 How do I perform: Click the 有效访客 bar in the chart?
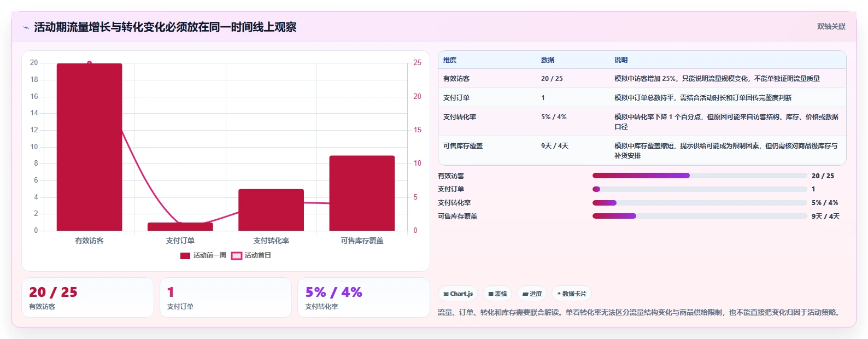pyautogui.click(x=90, y=147)
